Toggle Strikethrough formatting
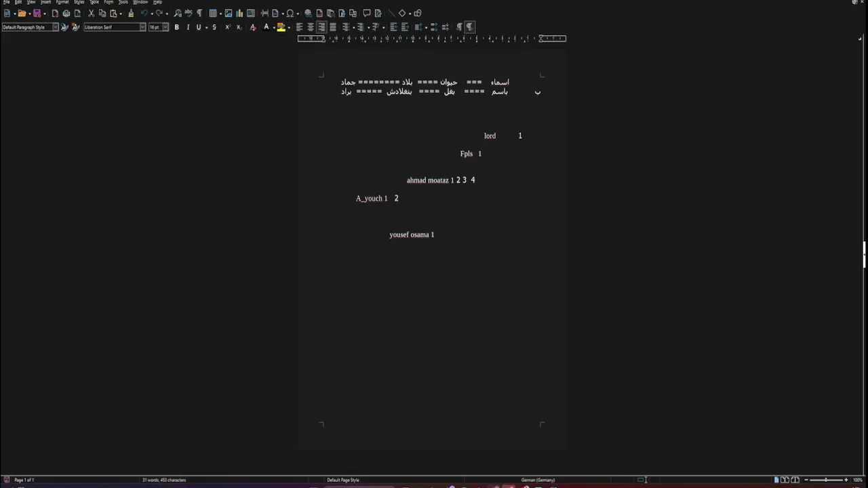The width and height of the screenshot is (868, 488). click(214, 27)
